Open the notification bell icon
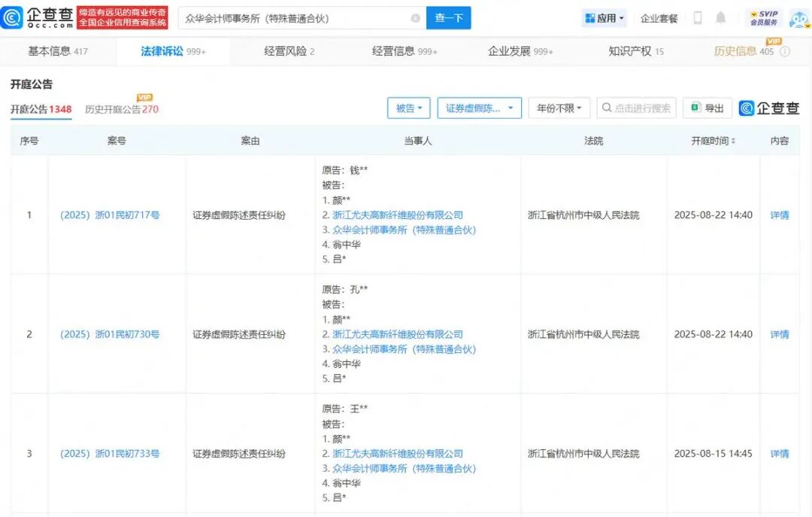The width and height of the screenshot is (812, 517). coord(720,17)
